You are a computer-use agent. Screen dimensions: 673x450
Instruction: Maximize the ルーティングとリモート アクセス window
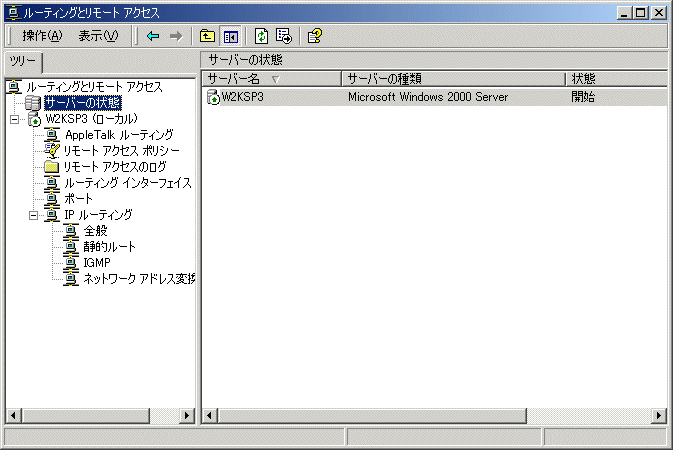pyautogui.click(x=640, y=13)
